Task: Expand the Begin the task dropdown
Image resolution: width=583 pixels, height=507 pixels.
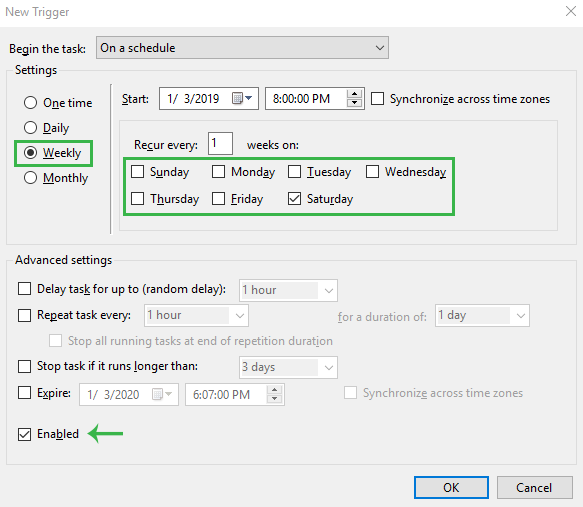Action: [x=242, y=48]
